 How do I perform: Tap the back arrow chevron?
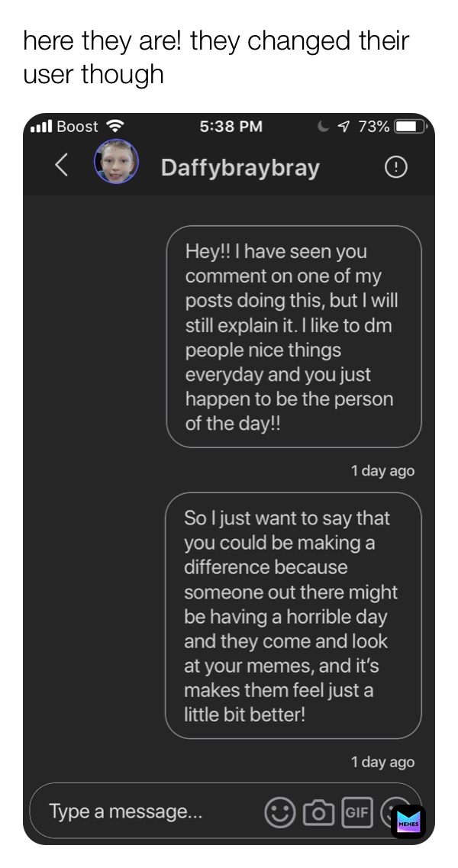pos(62,164)
